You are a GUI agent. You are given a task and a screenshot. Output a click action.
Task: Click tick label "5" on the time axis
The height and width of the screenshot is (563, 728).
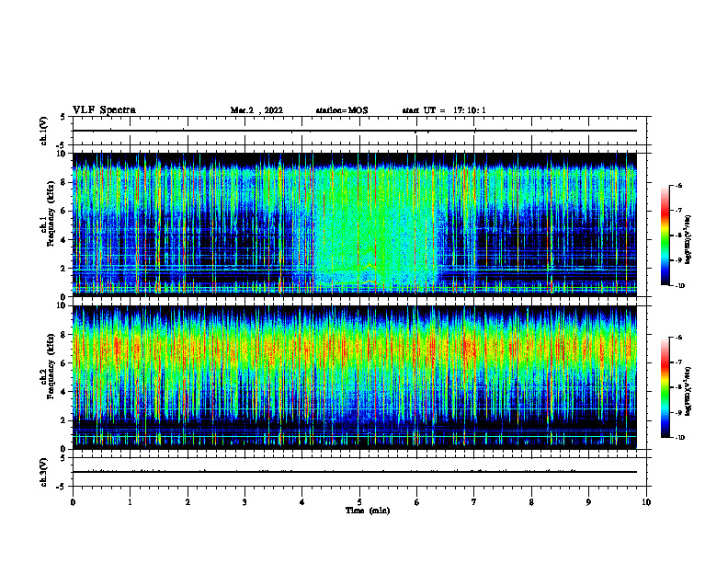(x=359, y=502)
